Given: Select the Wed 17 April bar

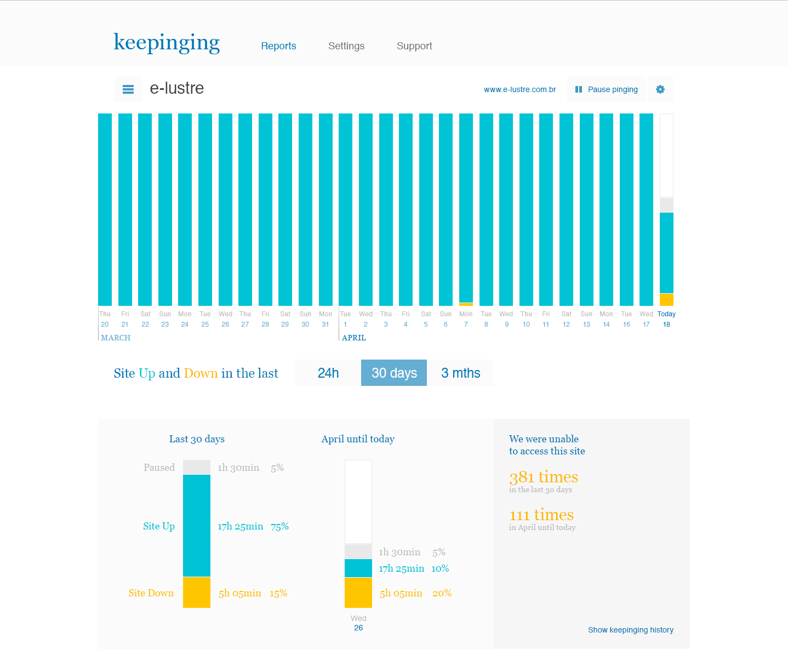Looking at the screenshot, I should [x=646, y=209].
